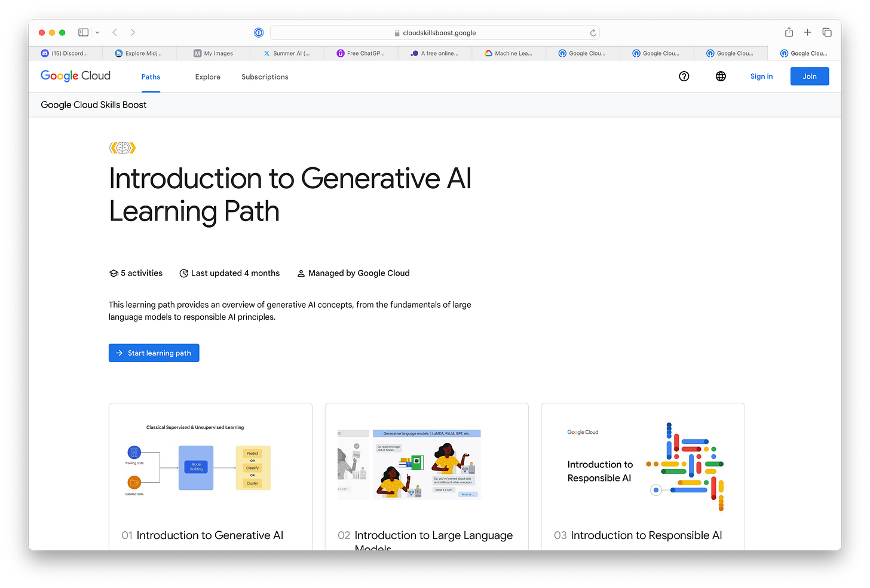Image resolution: width=870 pixels, height=588 pixels.
Task: Click the Google Cloud logo
Action: 75,76
